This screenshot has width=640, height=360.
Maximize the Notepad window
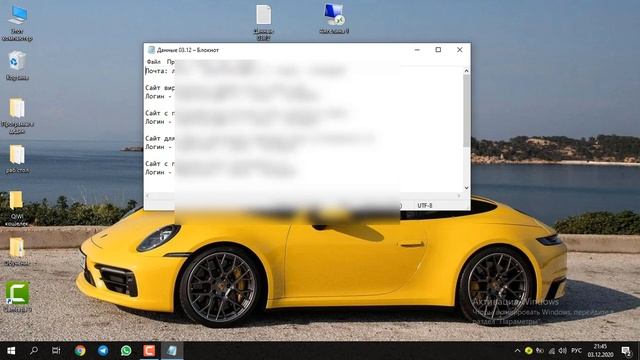point(438,50)
